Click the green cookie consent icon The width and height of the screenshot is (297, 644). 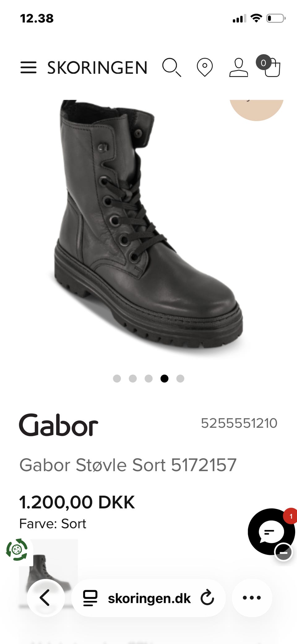click(17, 550)
